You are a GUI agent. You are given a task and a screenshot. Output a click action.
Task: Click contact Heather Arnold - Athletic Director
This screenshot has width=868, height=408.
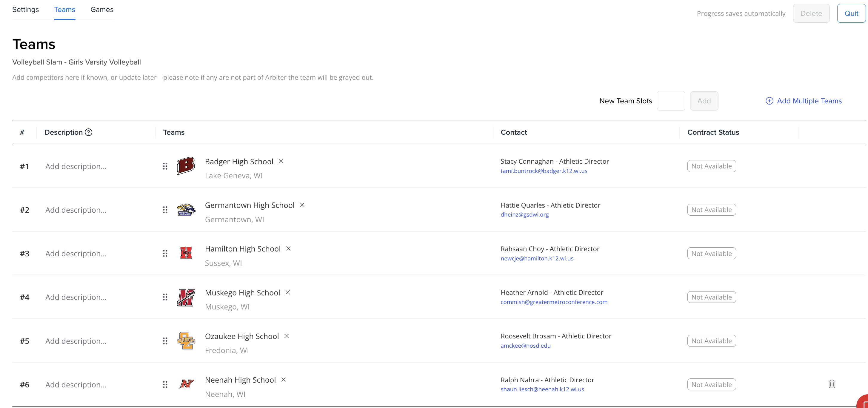[x=552, y=292]
